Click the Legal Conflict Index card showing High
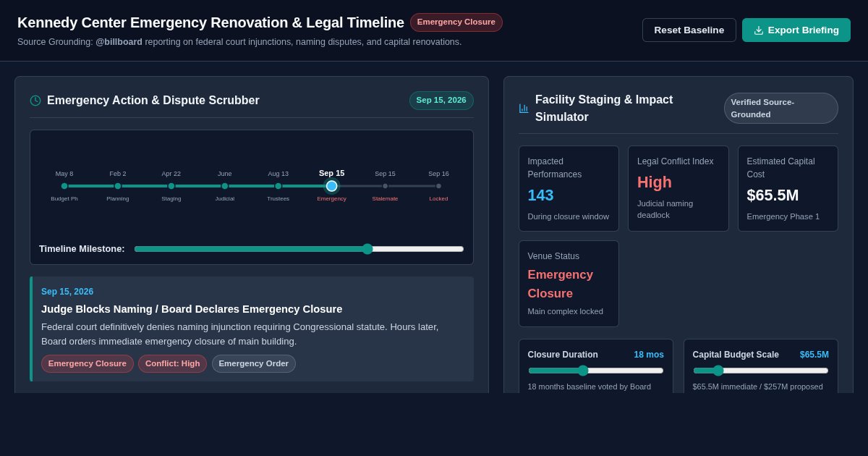 pos(678,189)
